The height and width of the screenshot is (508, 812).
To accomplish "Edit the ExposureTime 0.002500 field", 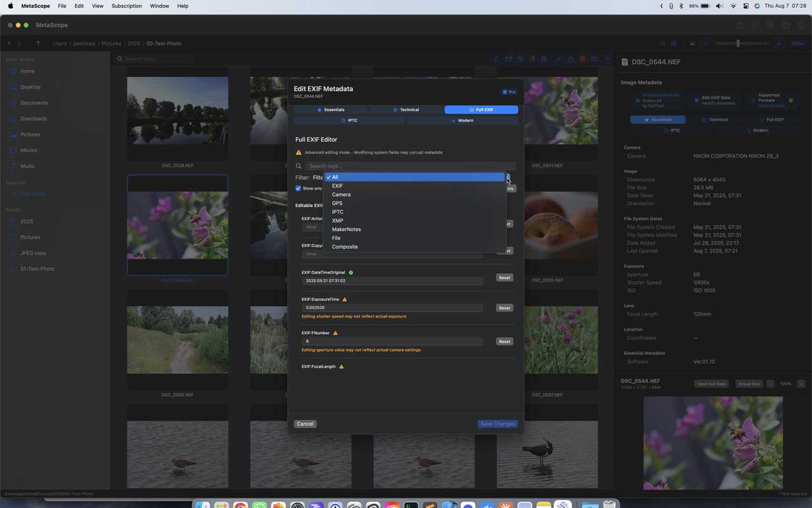I will 392,308.
